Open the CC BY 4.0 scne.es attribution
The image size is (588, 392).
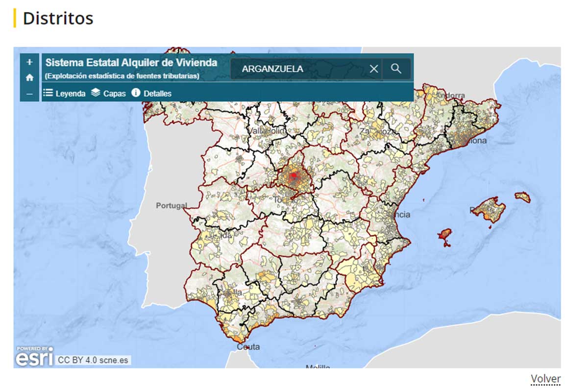click(x=93, y=360)
